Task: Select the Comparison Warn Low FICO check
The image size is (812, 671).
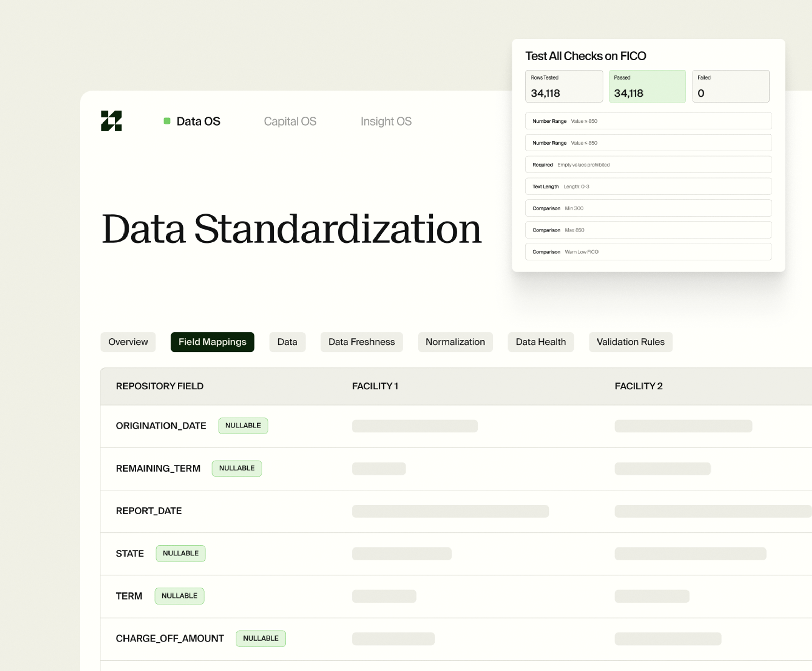Action: [649, 252]
